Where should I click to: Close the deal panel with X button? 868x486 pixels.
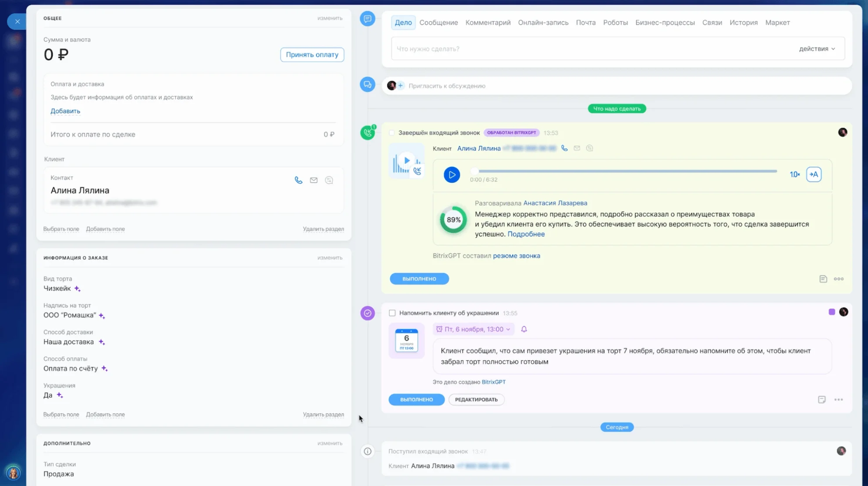click(17, 21)
